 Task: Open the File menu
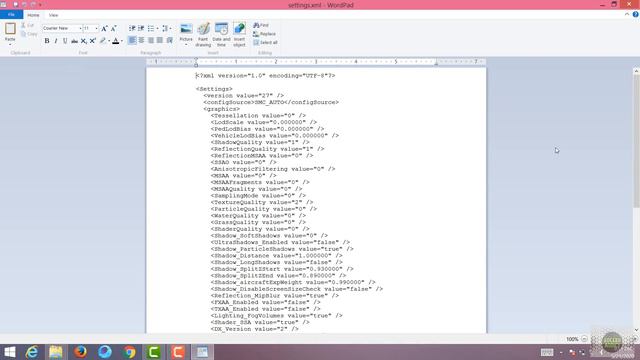[x=11, y=15]
